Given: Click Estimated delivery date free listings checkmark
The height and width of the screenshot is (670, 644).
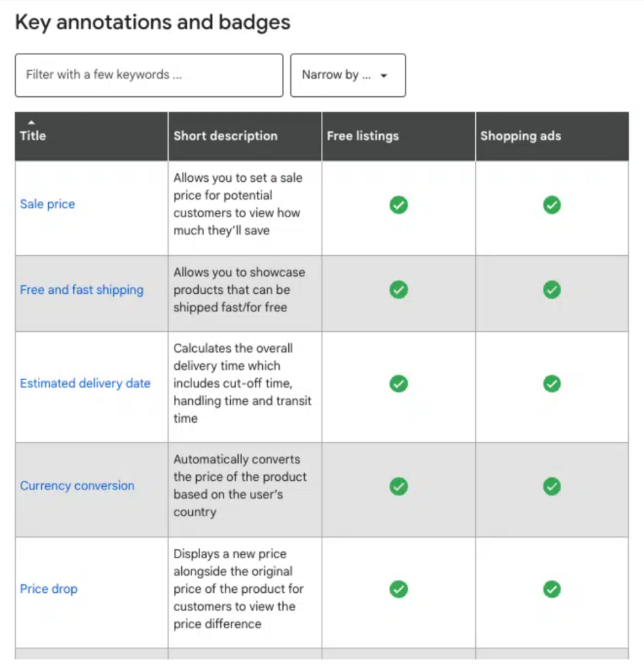Looking at the screenshot, I should click(398, 383).
